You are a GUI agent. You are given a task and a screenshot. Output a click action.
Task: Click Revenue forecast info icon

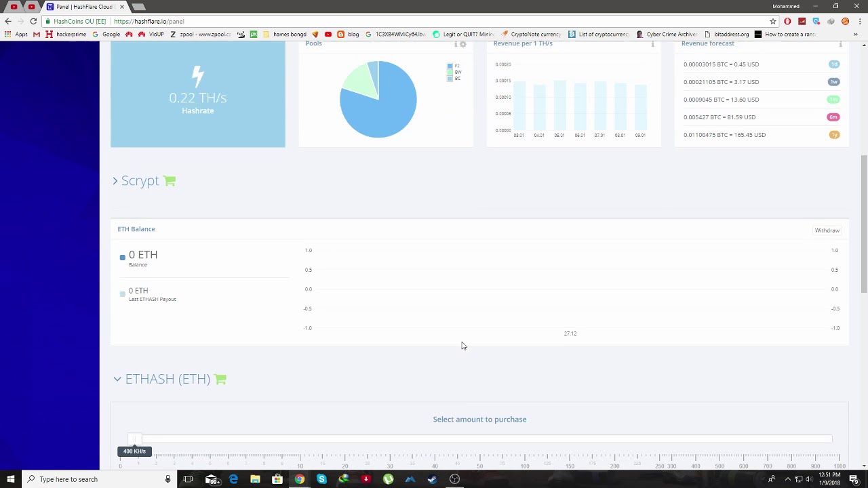(840, 45)
